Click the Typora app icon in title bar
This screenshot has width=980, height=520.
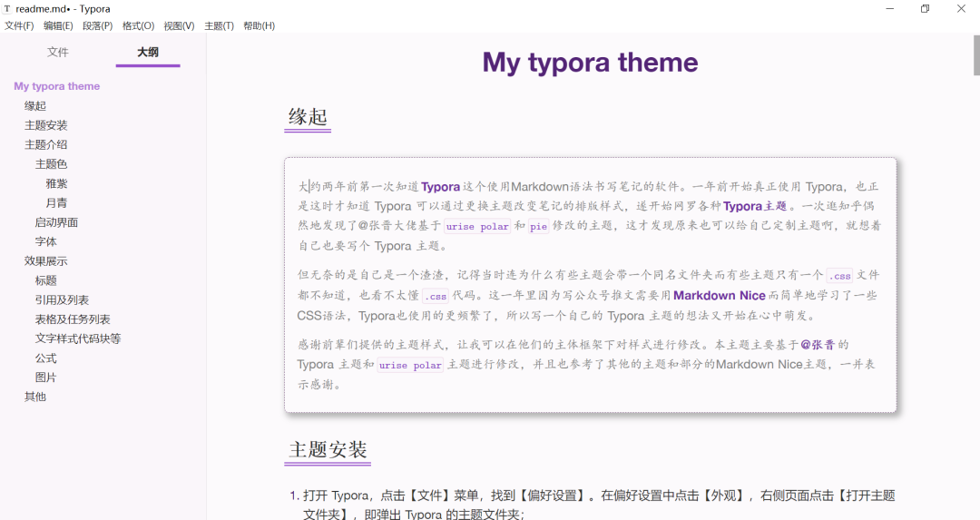(x=7, y=9)
